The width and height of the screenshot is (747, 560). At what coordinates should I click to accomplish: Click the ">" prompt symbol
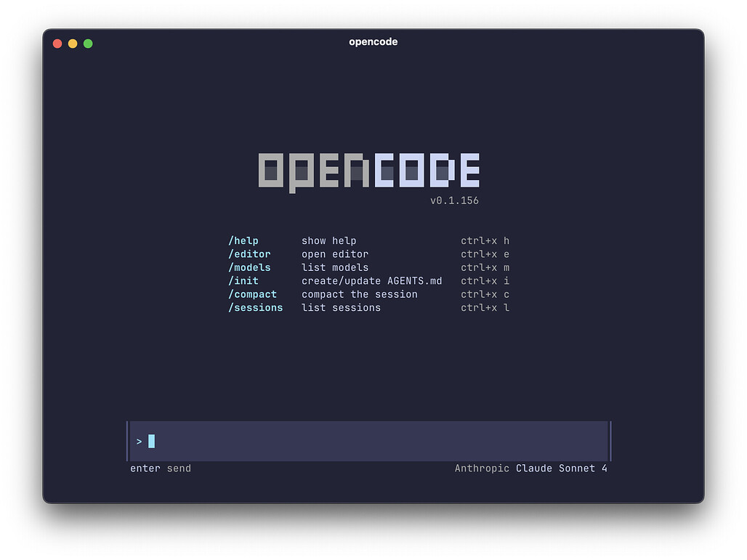139,442
